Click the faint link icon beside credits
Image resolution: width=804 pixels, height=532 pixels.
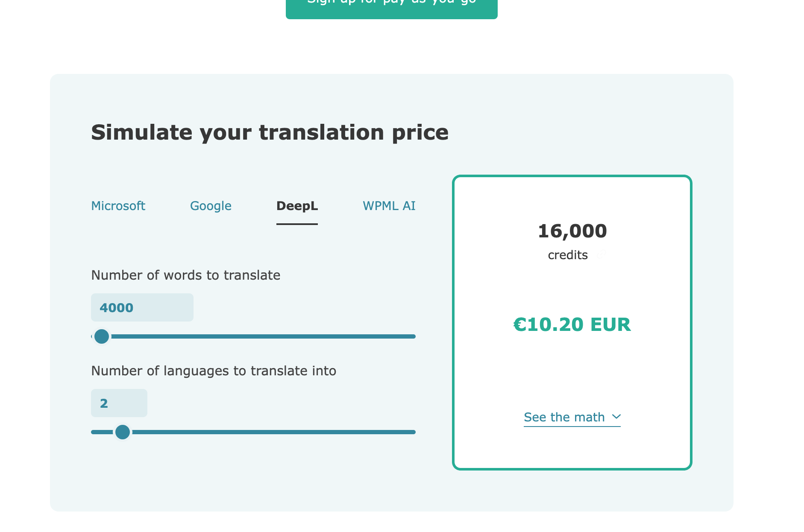601,255
